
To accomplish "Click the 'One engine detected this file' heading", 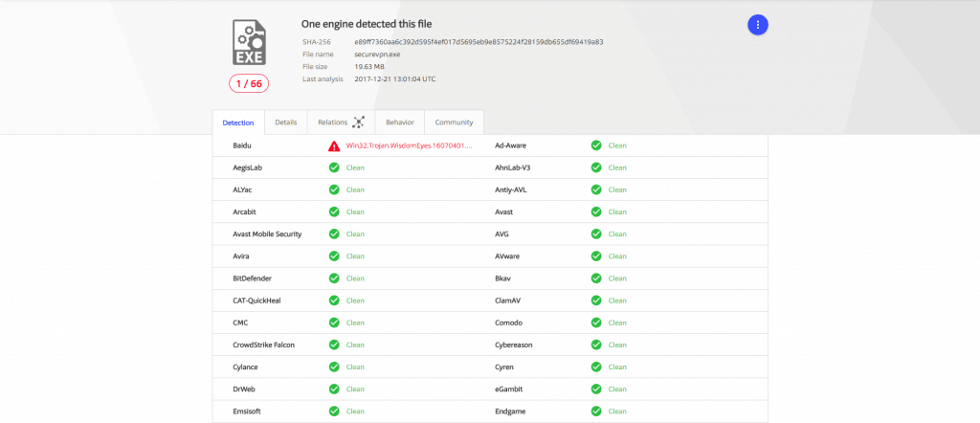I will coord(367,24).
